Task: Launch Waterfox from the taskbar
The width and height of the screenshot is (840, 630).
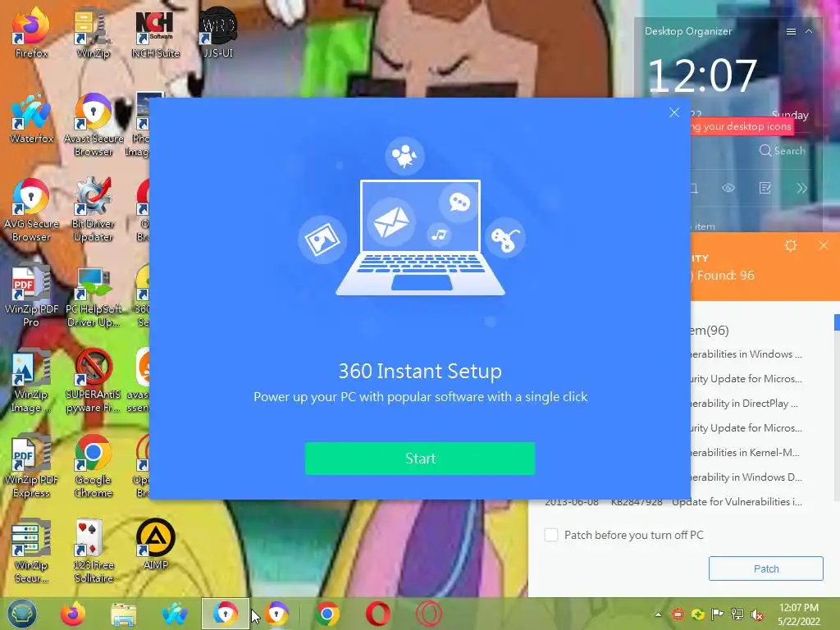Action: coord(175,614)
